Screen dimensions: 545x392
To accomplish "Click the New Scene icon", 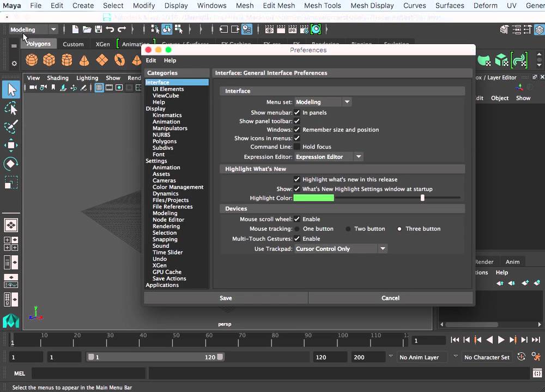I will (75, 29).
